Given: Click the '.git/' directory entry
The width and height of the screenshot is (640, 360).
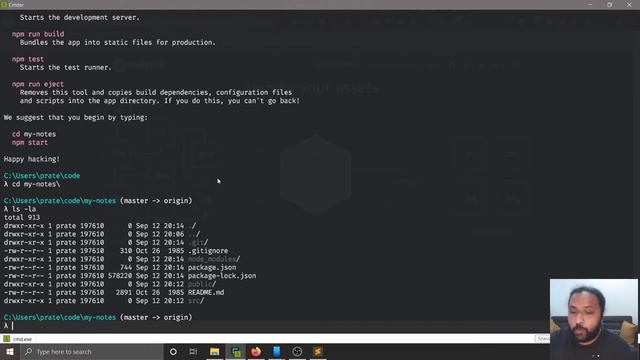Looking at the screenshot, I should [x=198, y=242].
